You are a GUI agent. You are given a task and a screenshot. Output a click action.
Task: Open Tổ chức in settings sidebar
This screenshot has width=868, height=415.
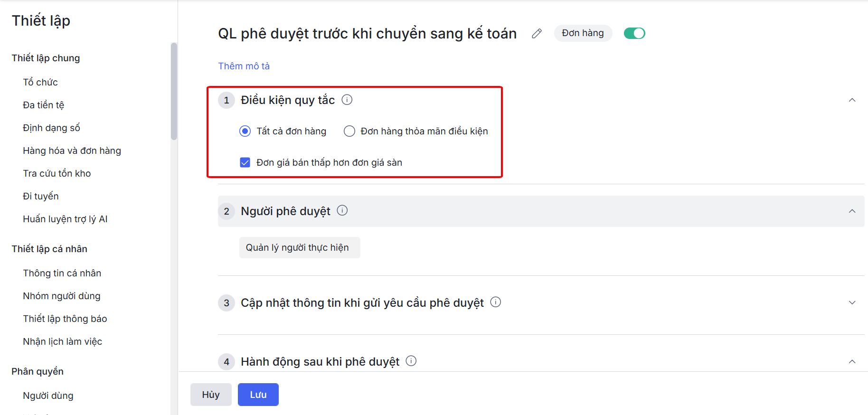[40, 82]
